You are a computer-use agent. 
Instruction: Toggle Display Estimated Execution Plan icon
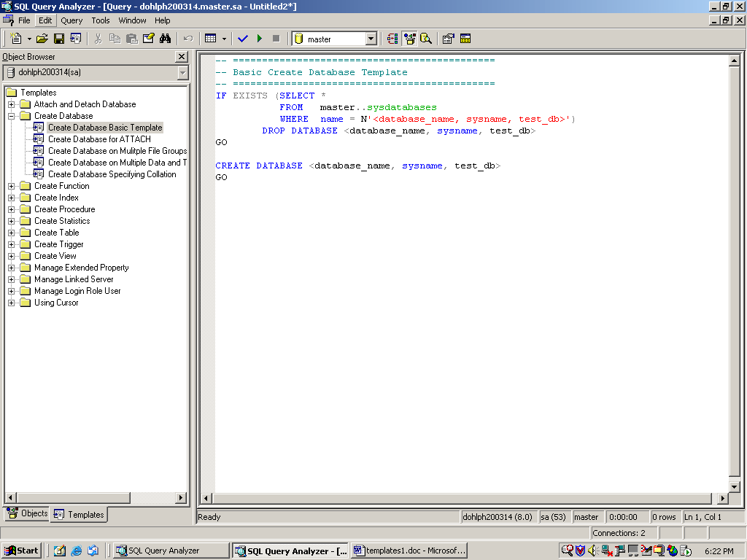(392, 39)
